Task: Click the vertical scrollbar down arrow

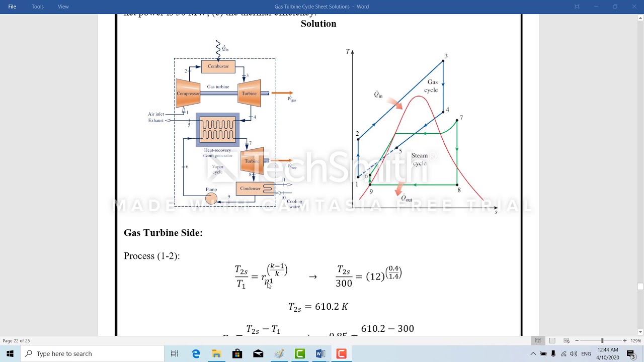Action: [x=640, y=332]
